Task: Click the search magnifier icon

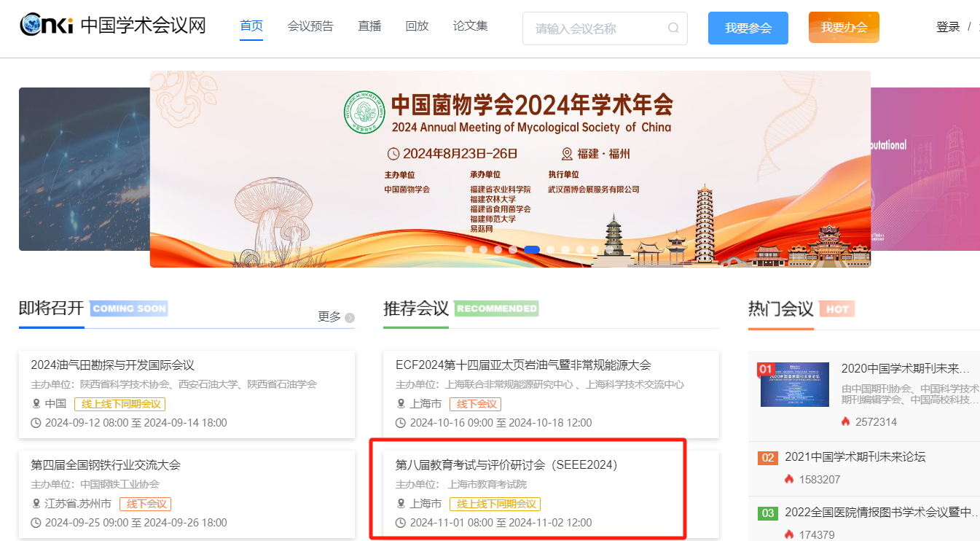Action: coord(673,28)
